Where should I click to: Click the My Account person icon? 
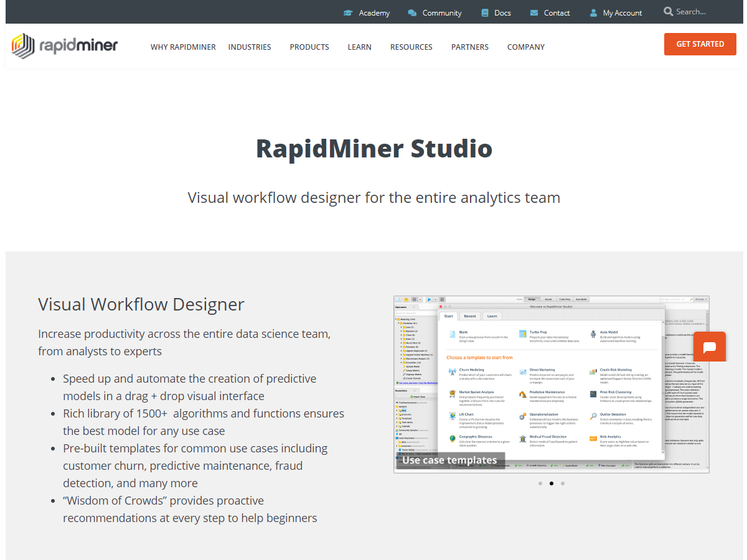(593, 13)
